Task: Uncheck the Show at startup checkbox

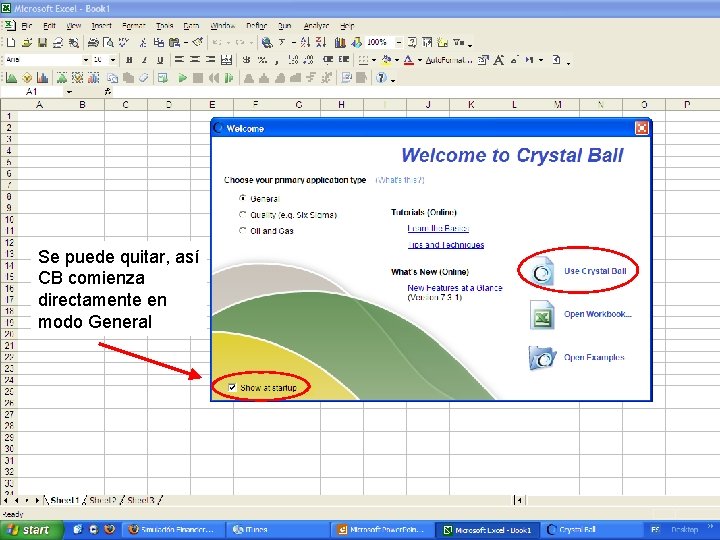Action: 232,388
